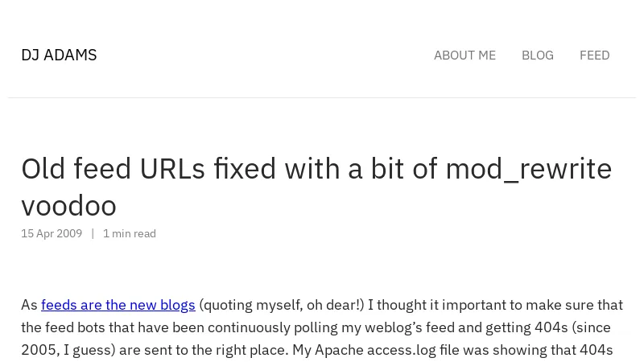The image size is (644, 362).
Task: Click the post date 15 Apr 2009
Action: [x=52, y=233]
